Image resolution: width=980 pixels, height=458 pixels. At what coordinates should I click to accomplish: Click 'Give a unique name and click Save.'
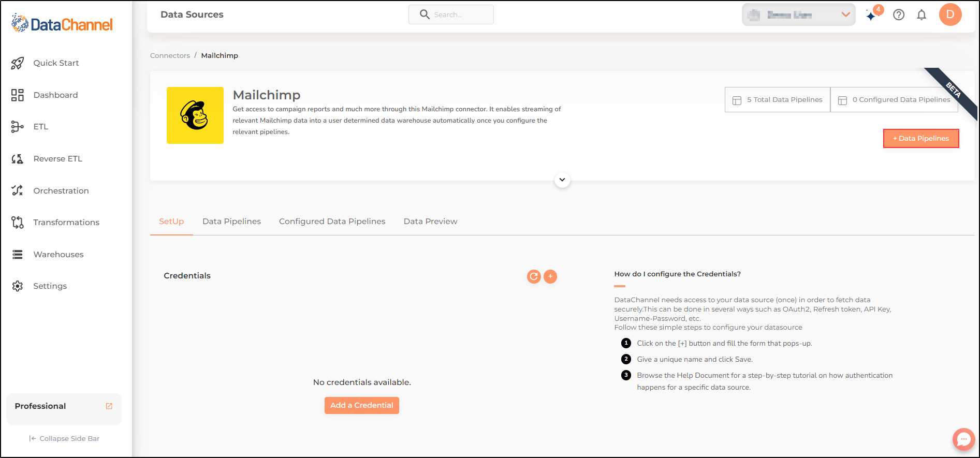coord(695,360)
